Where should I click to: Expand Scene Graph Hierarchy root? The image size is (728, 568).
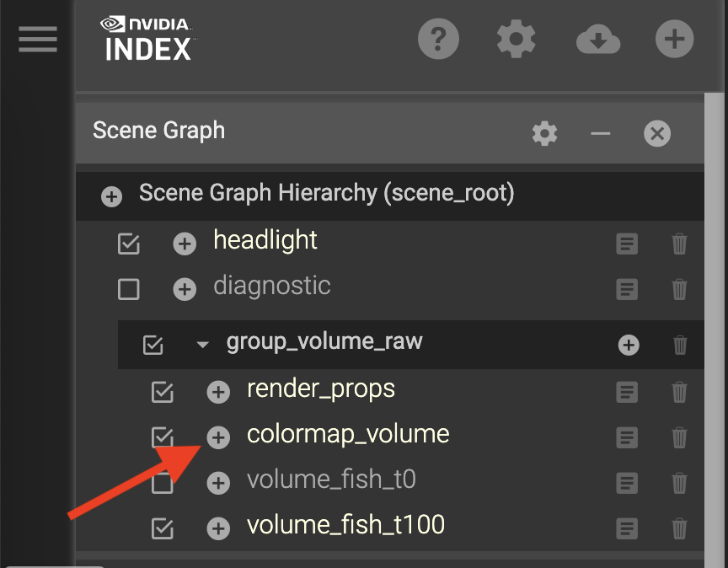pyautogui.click(x=111, y=197)
